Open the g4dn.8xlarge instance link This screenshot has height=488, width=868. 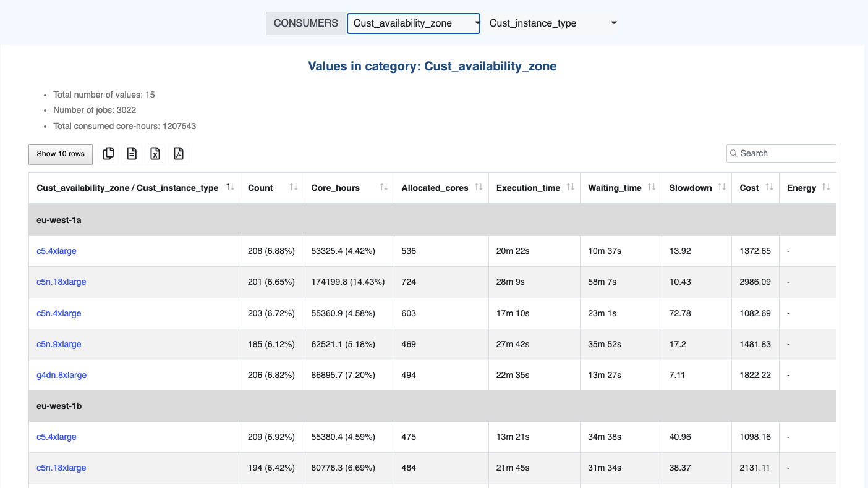(x=61, y=375)
